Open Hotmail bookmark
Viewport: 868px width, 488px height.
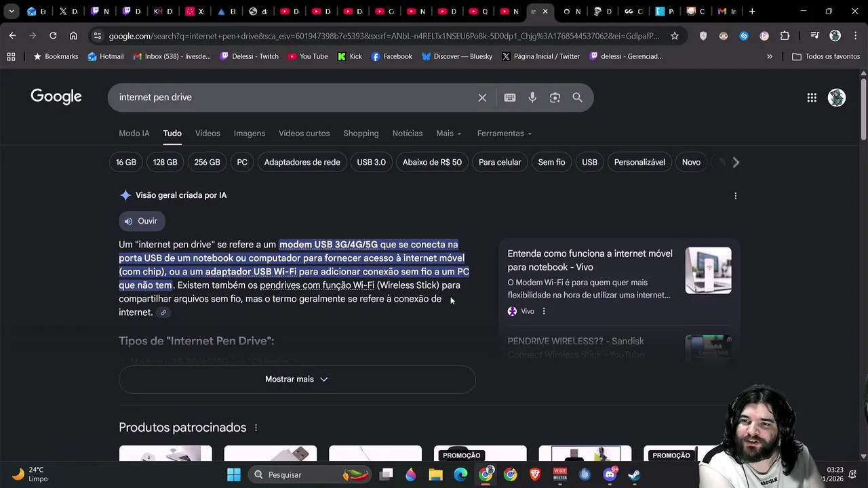(106, 57)
